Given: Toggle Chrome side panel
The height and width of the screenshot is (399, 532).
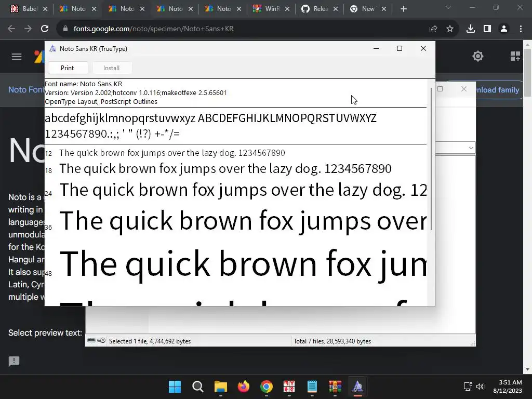Looking at the screenshot, I should [487, 29].
